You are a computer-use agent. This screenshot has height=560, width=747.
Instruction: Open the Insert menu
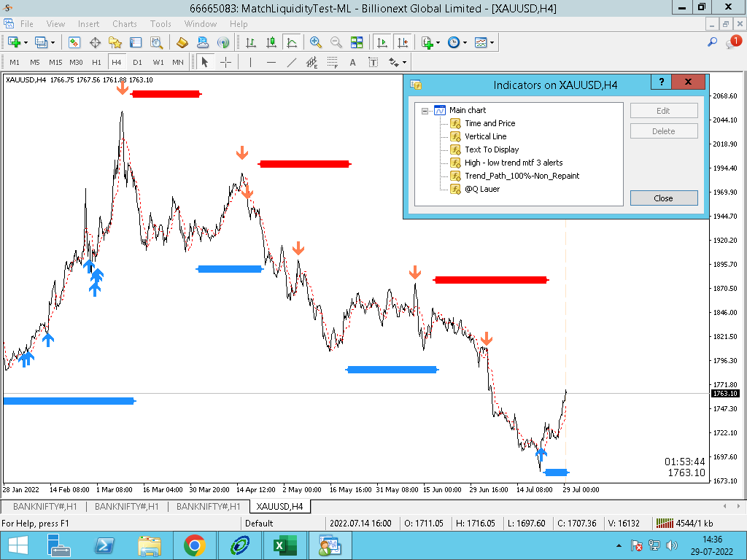click(x=88, y=24)
